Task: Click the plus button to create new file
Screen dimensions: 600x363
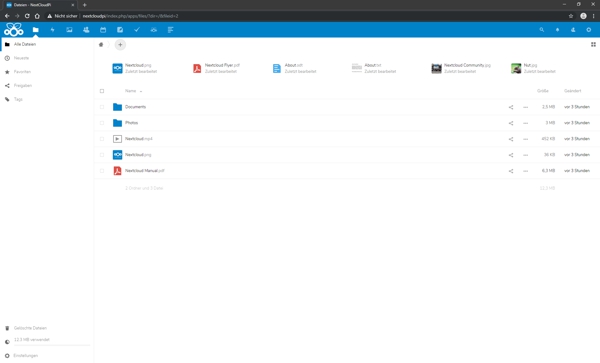Action: [x=120, y=45]
